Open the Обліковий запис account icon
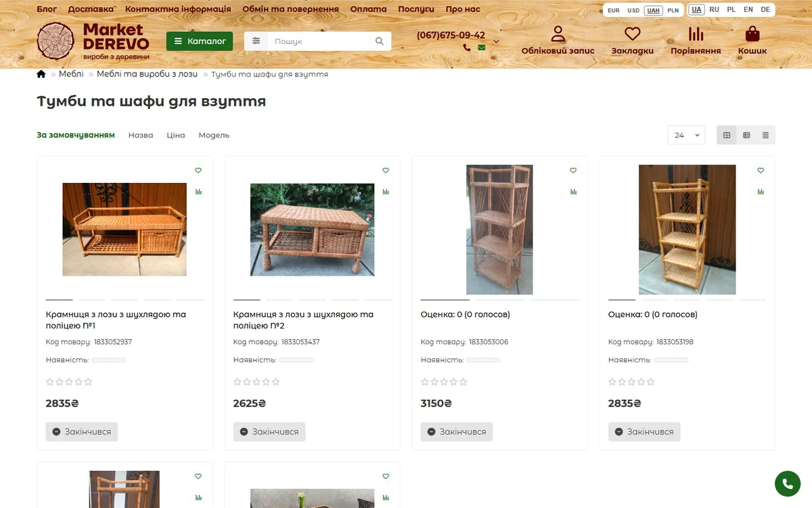812x508 pixels. 558,33
